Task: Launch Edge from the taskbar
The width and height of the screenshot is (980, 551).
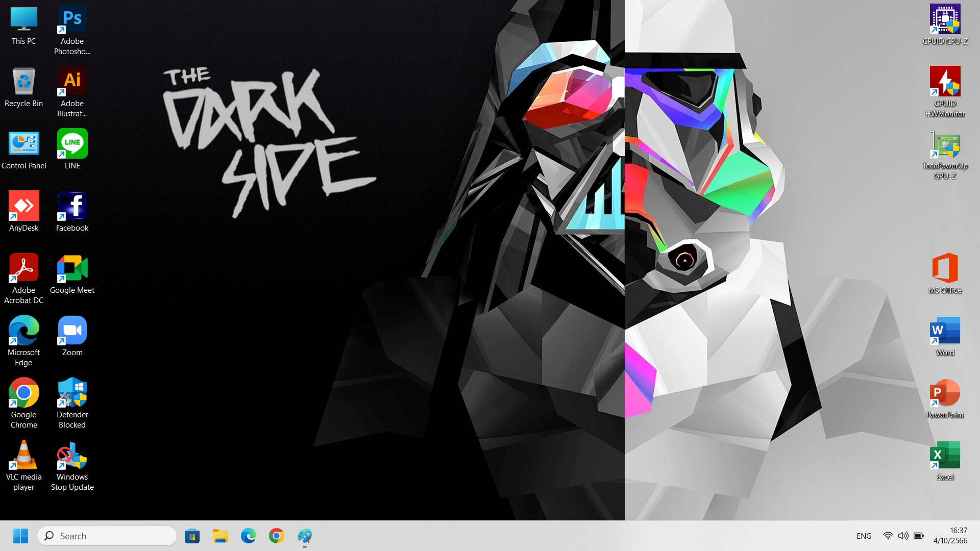Action: click(248, 536)
